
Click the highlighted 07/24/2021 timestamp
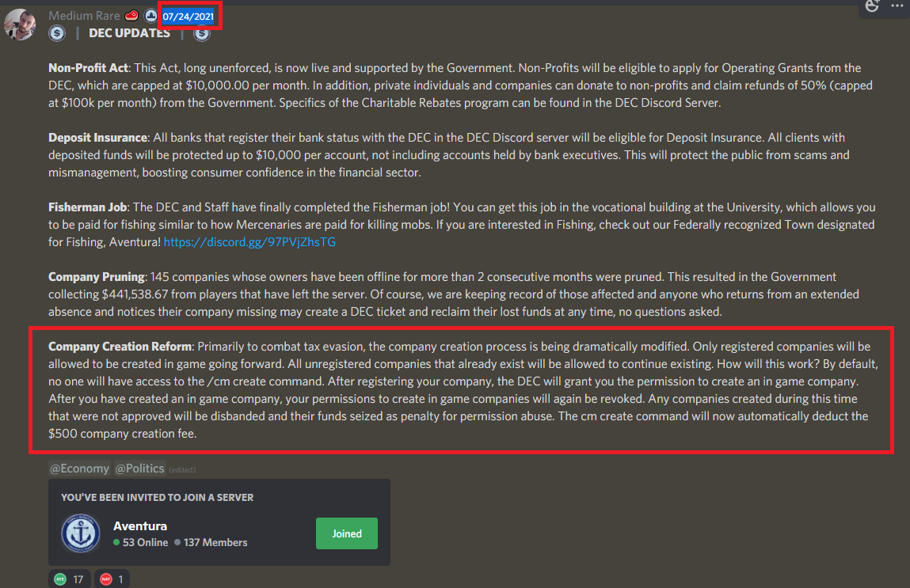tap(188, 17)
